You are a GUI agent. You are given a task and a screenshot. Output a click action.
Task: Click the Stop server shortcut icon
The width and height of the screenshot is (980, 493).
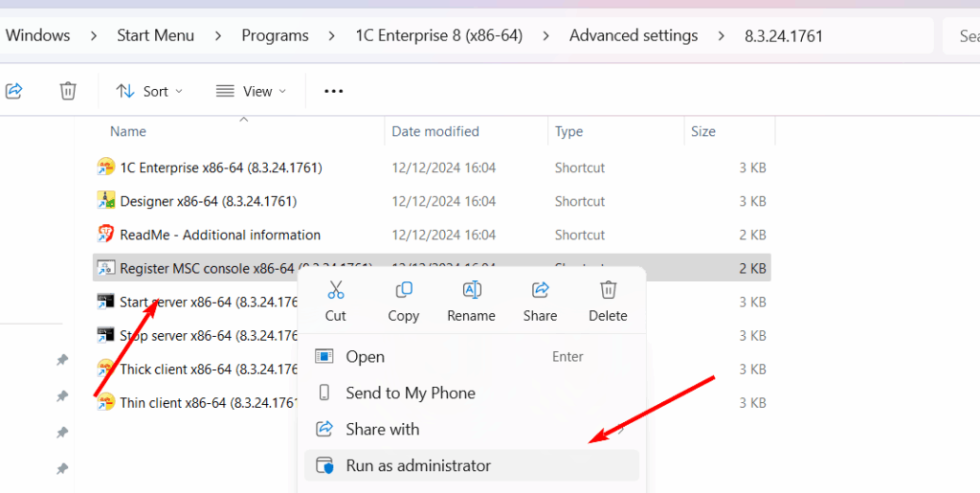click(105, 336)
